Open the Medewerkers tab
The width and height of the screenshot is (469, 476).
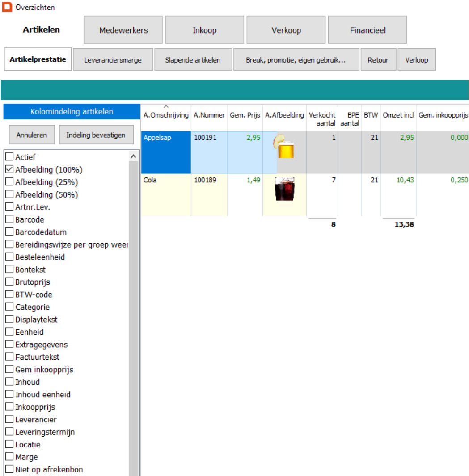tap(123, 30)
